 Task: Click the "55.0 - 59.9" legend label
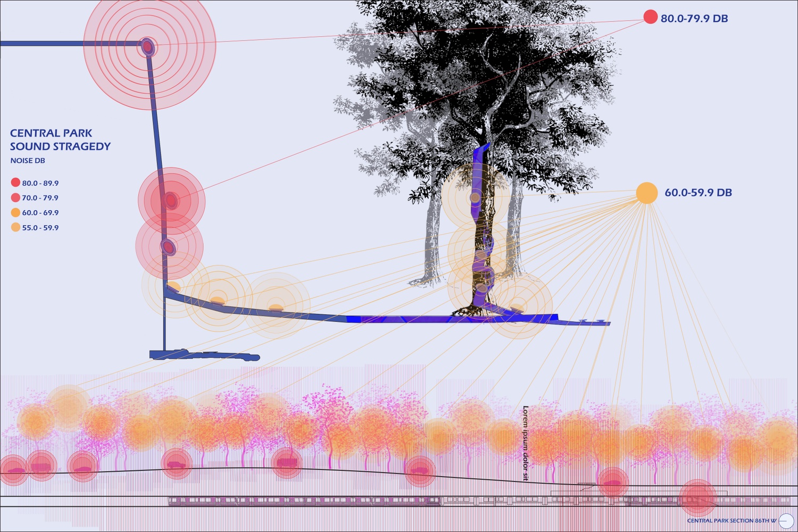pos(40,228)
